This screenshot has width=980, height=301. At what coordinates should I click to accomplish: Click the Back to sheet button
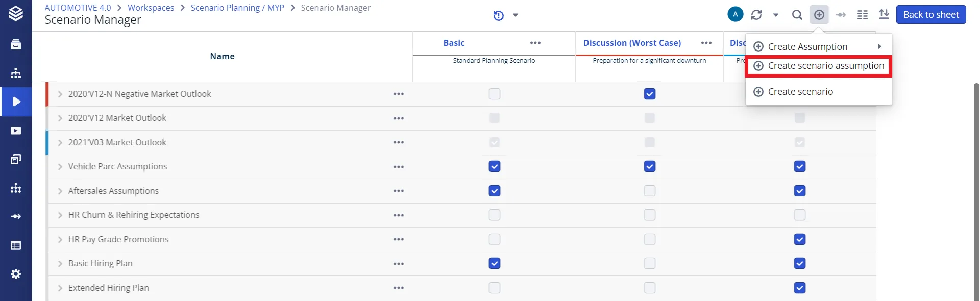[931, 15]
